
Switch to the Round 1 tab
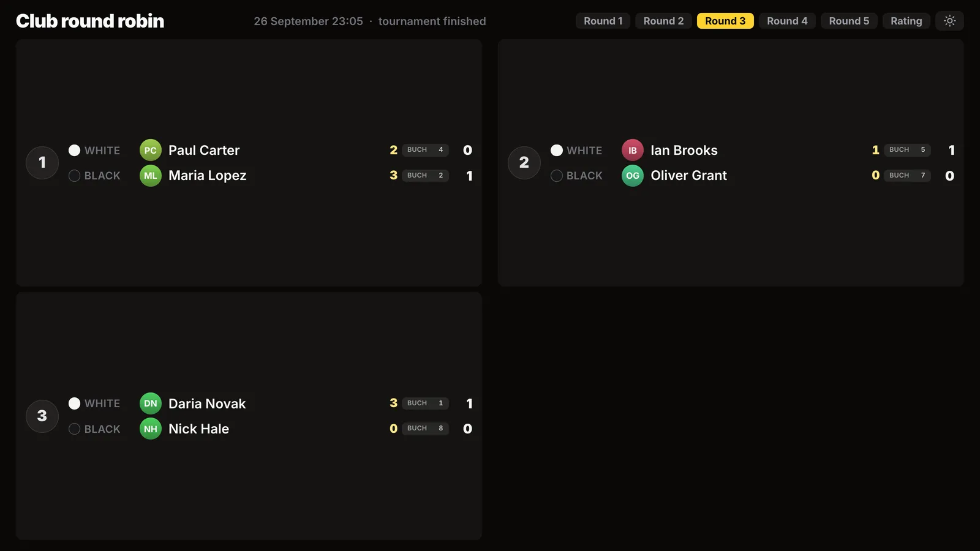click(603, 21)
